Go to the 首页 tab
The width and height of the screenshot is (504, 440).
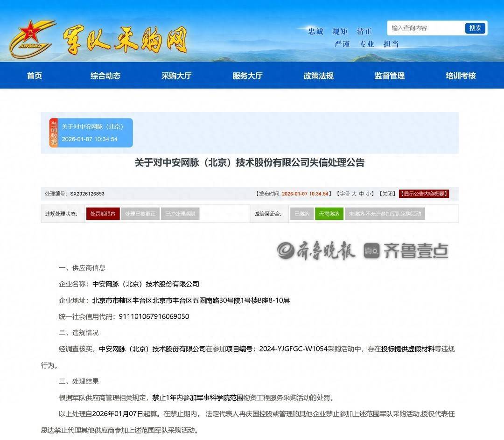tap(35, 76)
